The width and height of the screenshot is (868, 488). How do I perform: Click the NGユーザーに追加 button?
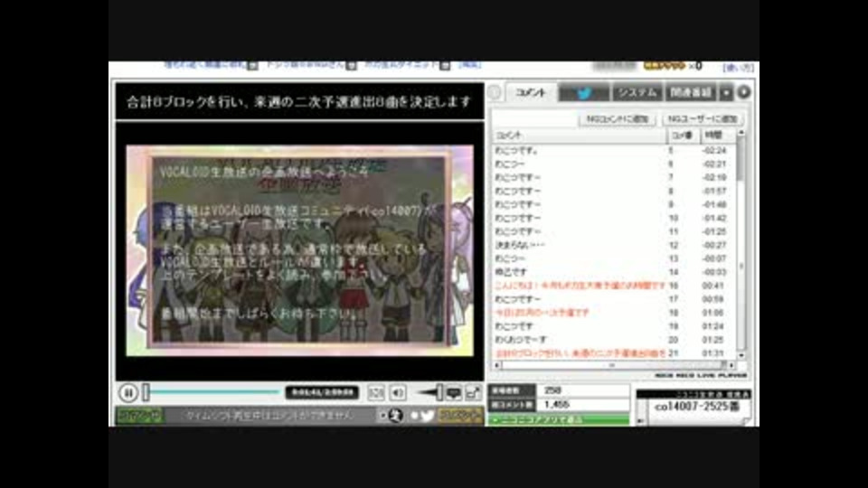click(703, 119)
